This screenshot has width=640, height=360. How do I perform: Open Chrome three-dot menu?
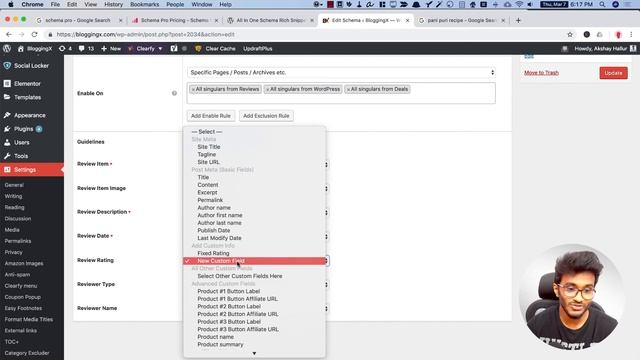tap(631, 35)
